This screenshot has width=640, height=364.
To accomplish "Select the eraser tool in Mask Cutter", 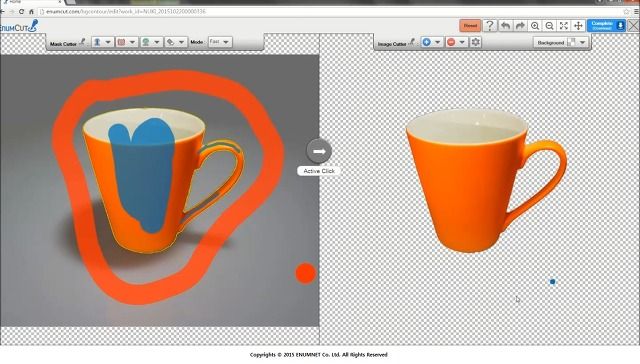I will [171, 42].
